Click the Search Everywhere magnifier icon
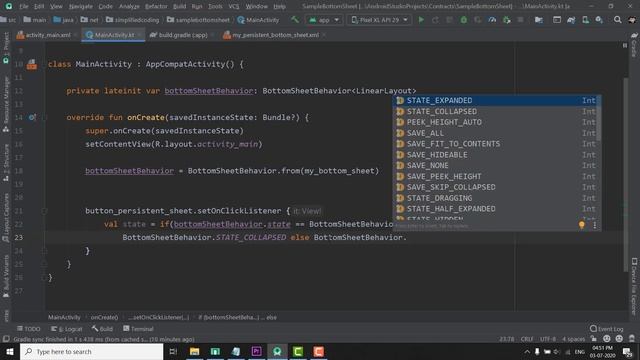The image size is (640, 360). point(618,20)
